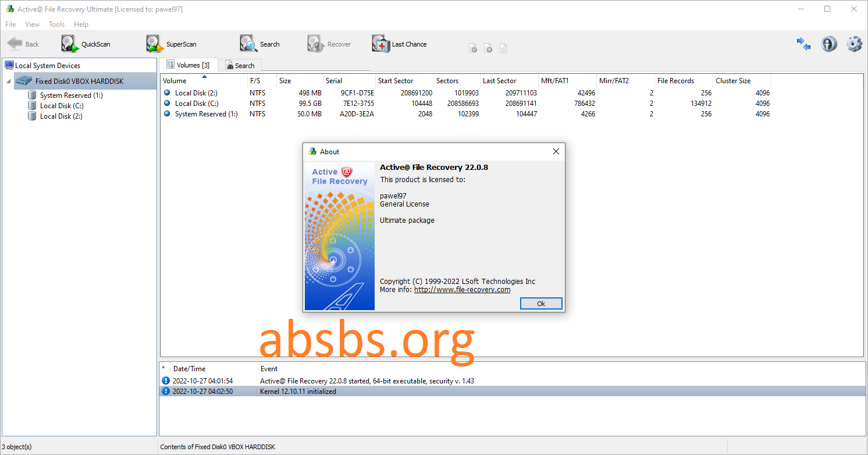Click the Recover toolbar icon

(x=330, y=44)
